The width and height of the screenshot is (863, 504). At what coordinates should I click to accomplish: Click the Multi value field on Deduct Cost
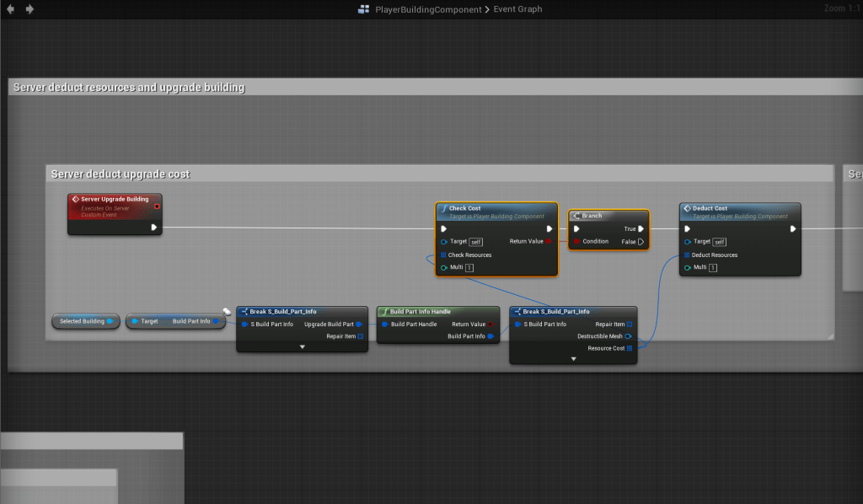[713, 268]
